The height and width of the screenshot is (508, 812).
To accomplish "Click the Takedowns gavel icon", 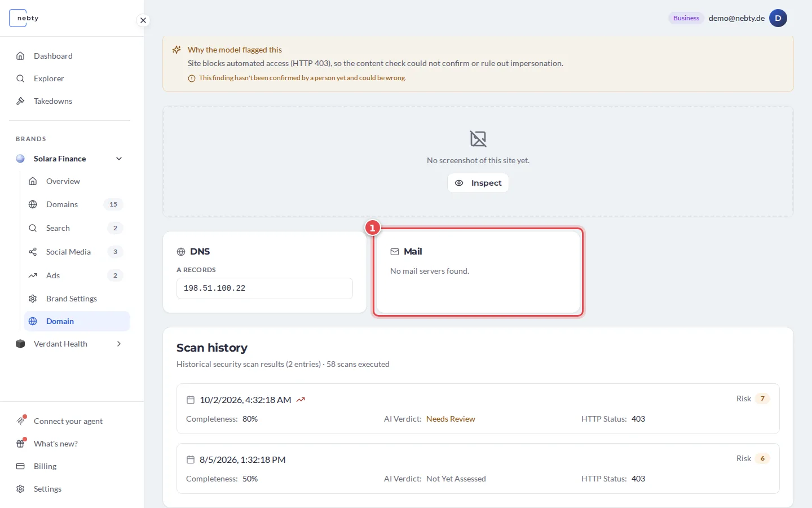I will tap(20, 101).
